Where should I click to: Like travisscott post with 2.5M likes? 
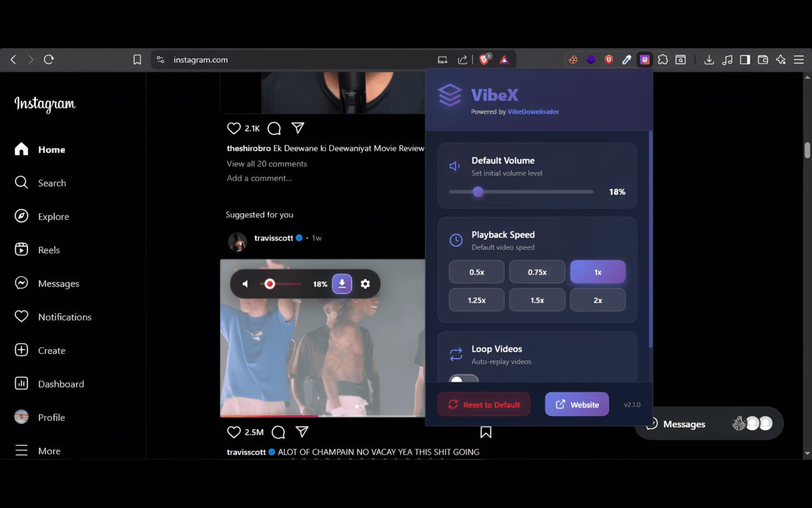[234, 432]
